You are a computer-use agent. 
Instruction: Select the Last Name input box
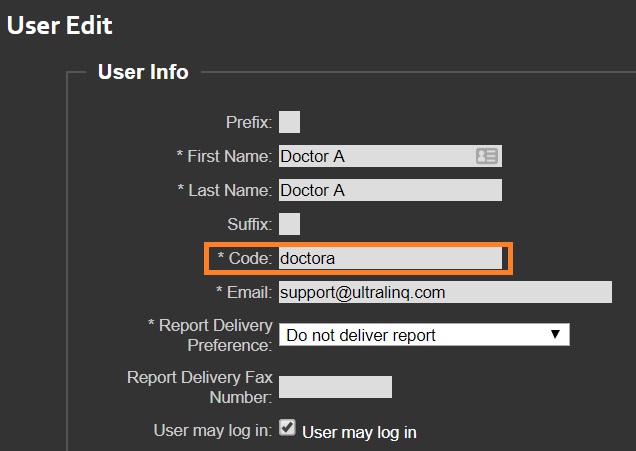(390, 190)
